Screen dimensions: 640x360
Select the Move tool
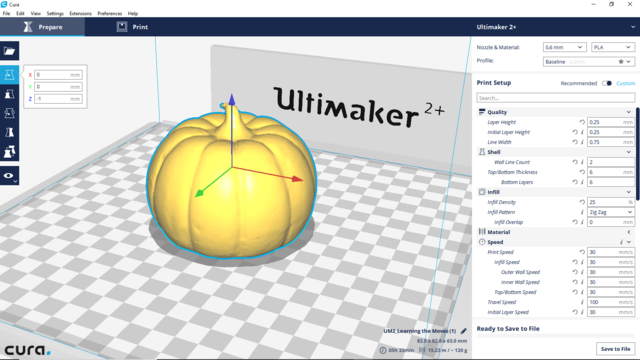pyautogui.click(x=9, y=75)
